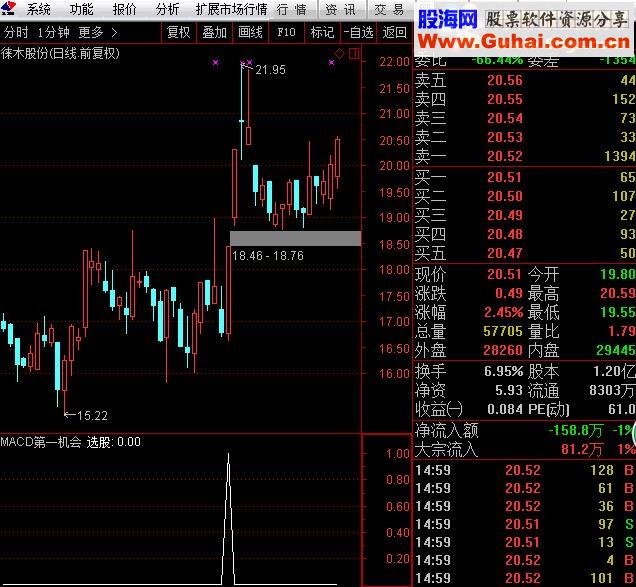Open the 扩展市场行情 menu
The width and height of the screenshot is (636, 587).
[x=231, y=9]
